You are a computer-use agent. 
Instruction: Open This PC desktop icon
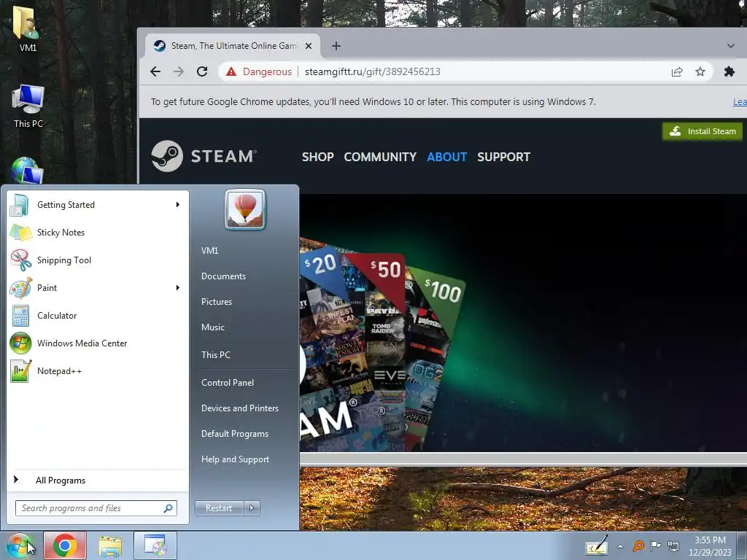pyautogui.click(x=28, y=106)
